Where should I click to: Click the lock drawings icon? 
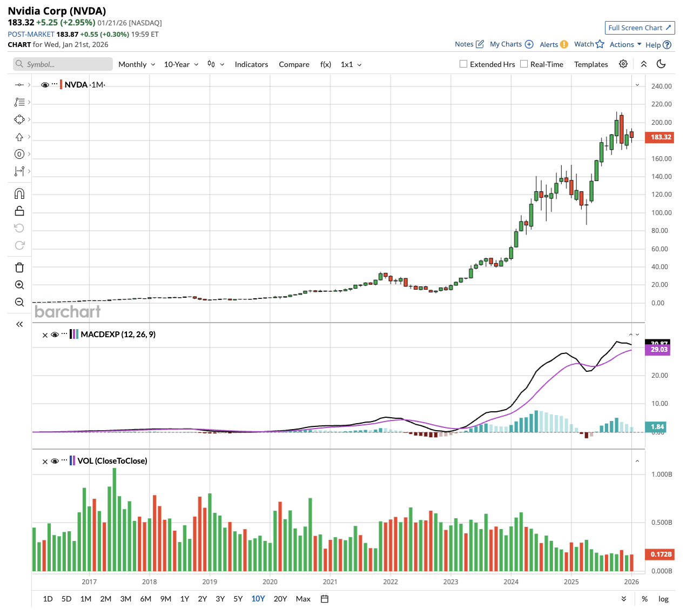tap(19, 211)
